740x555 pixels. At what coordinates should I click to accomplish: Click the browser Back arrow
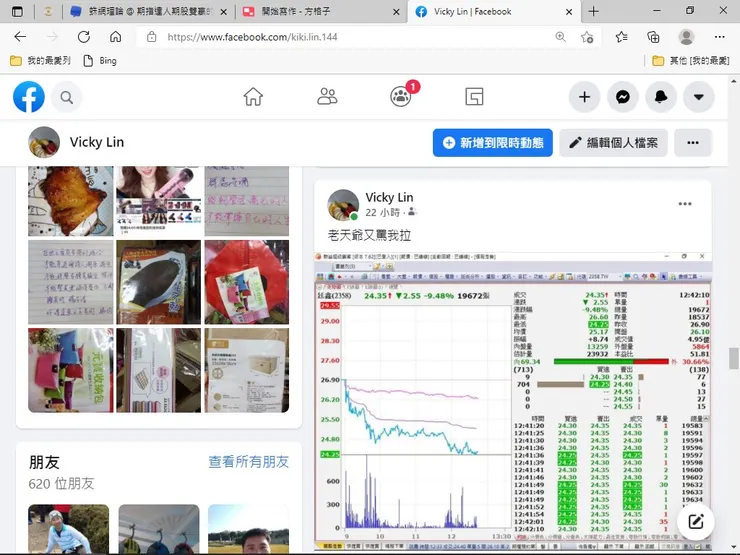(x=20, y=37)
